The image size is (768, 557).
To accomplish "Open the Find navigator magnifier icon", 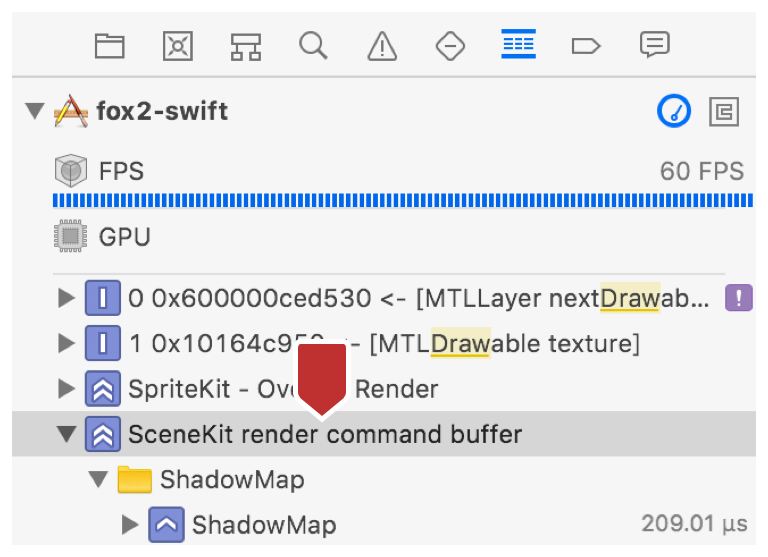I will coord(313,45).
